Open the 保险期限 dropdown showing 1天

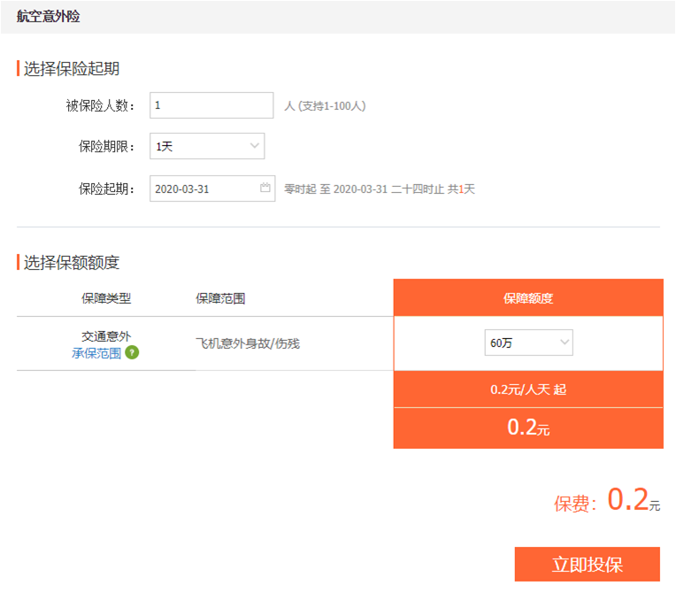207,146
